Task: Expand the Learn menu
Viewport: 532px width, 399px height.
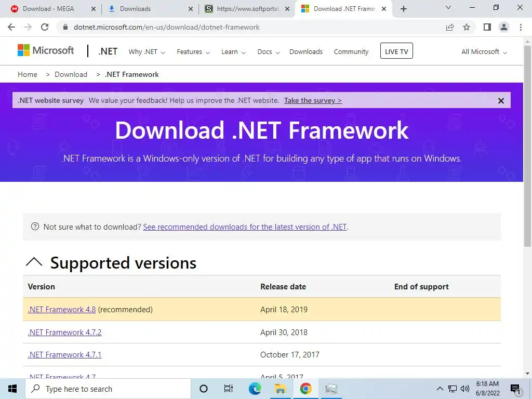Action: (x=233, y=52)
